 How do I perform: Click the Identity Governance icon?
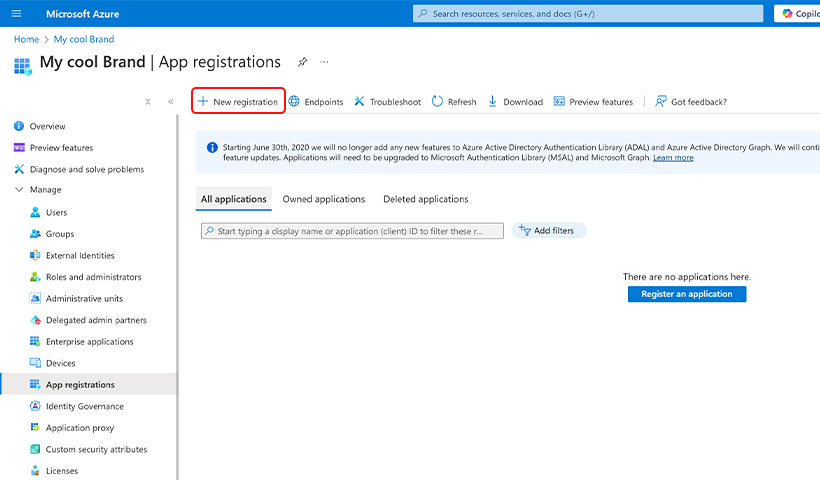click(35, 406)
